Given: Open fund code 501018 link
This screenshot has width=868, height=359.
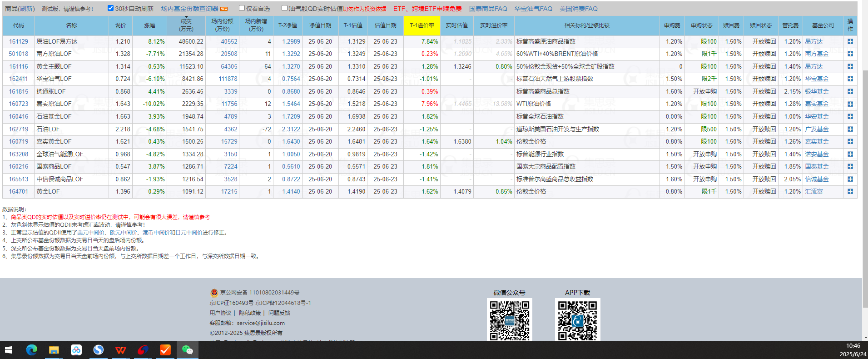Looking at the screenshot, I should point(19,54).
